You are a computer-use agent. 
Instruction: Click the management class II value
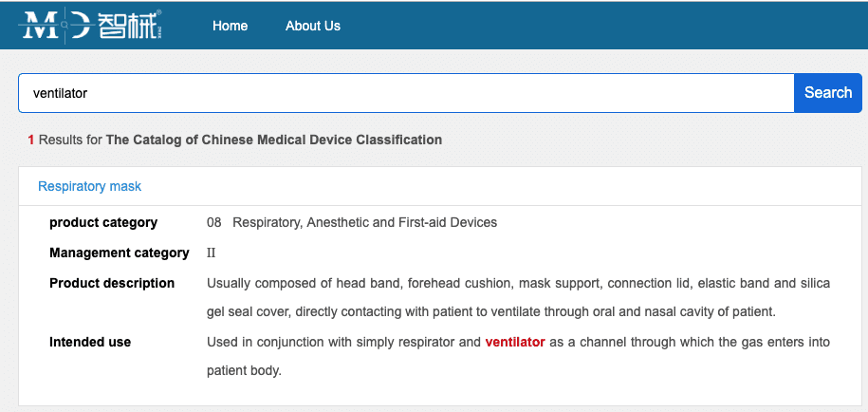pos(211,253)
